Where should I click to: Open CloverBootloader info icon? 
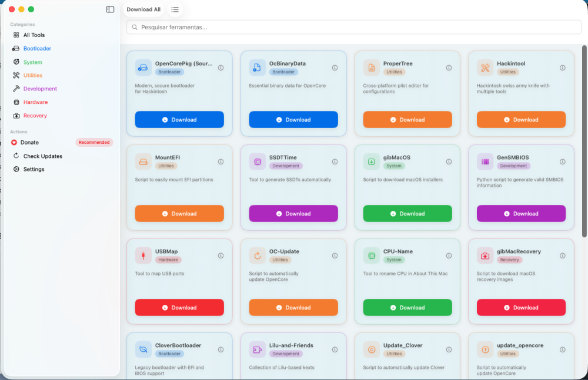[221, 349]
